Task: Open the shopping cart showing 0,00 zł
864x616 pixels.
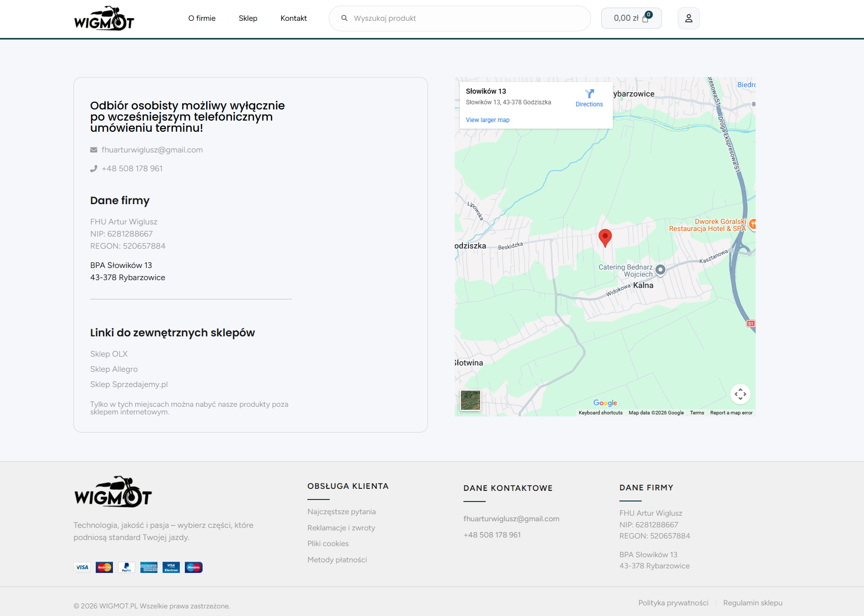Action: tap(631, 18)
